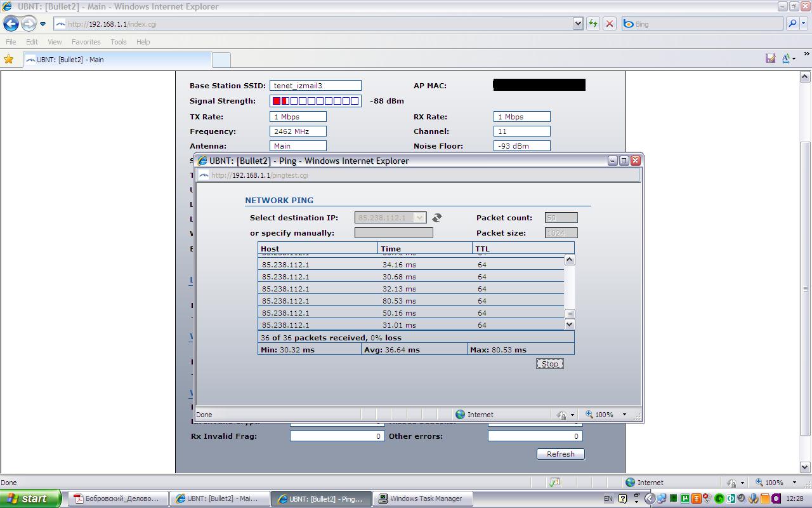The height and width of the screenshot is (508, 812).
Task: Open the Ping window 100% zoom dropdown
Action: (624, 415)
